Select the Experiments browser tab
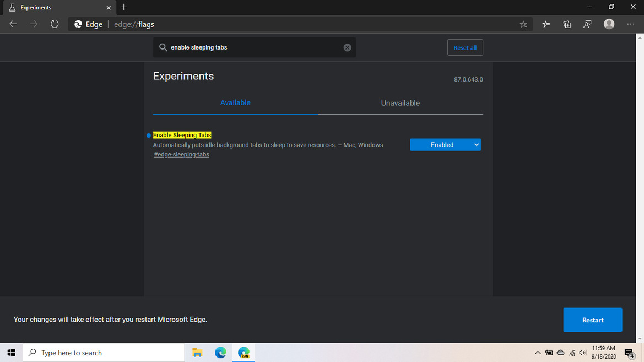644x362 pixels. [59, 7]
